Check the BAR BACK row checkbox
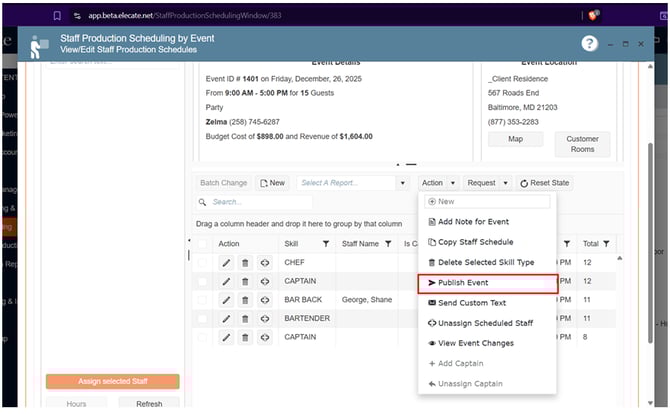The width and height of the screenshot is (670, 414). pos(204,300)
